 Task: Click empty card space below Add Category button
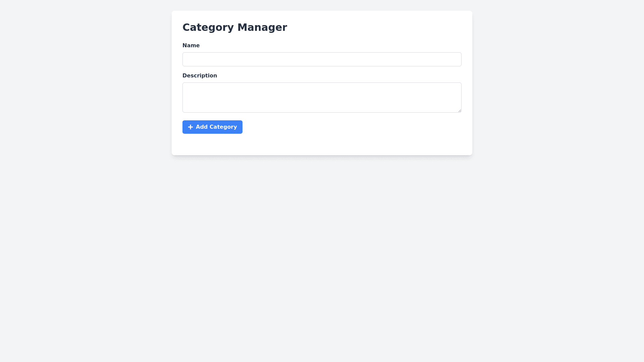[213, 145]
